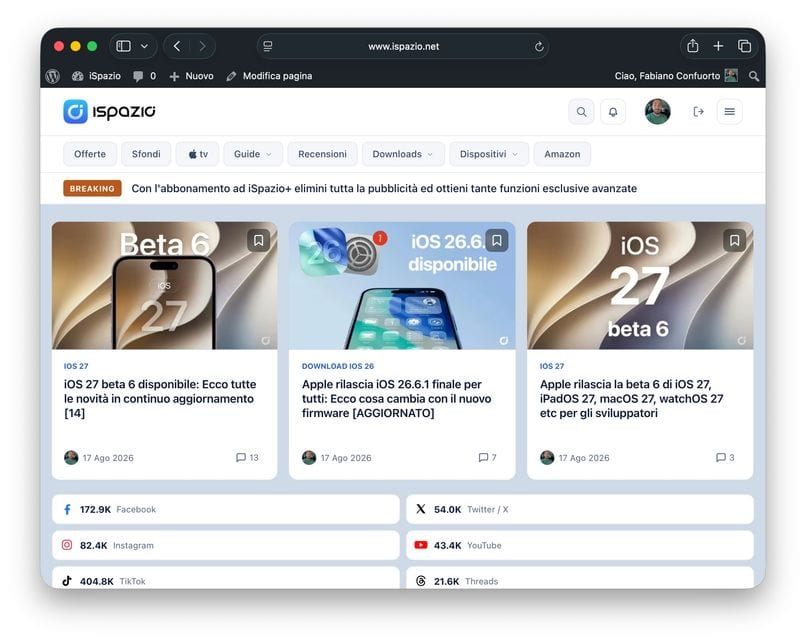
Task: Open the 13 comments of first article
Action: (247, 457)
